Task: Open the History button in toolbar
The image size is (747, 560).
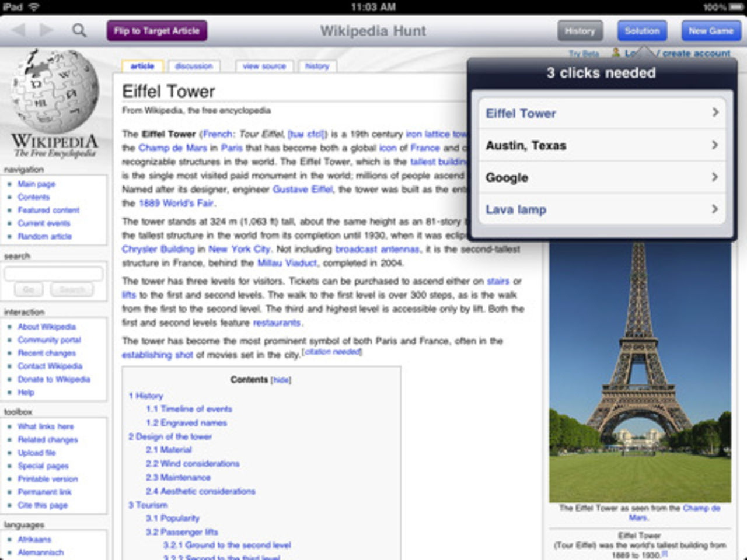Action: 580,31
